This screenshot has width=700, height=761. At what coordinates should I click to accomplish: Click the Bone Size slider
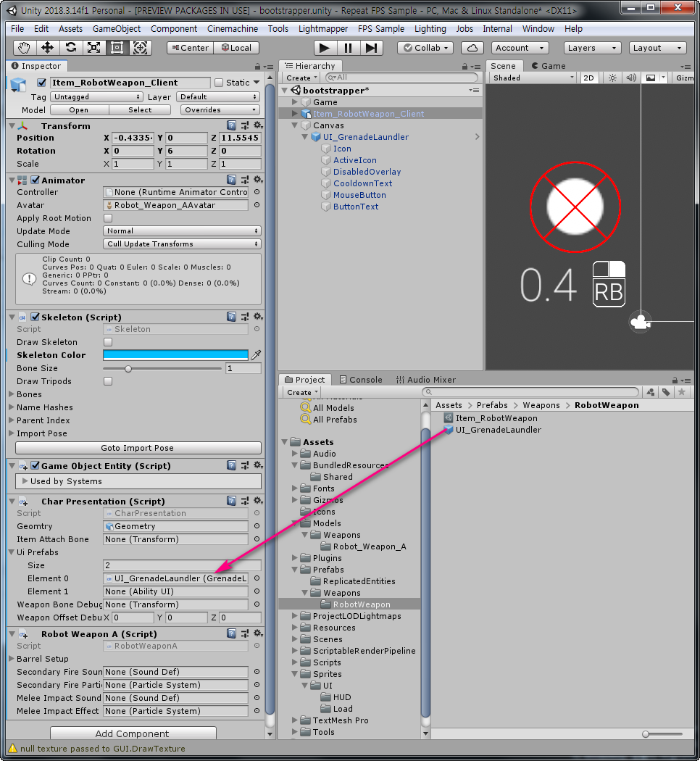pyautogui.click(x=162, y=369)
